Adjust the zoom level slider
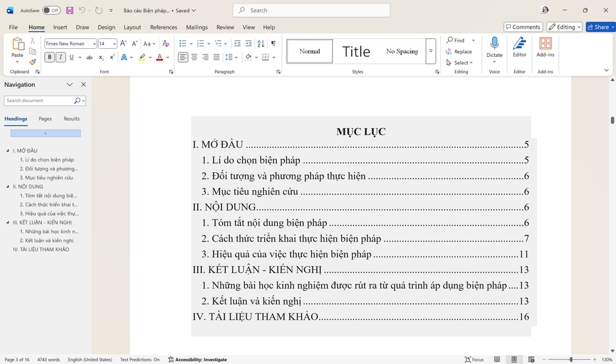 coord(570,360)
